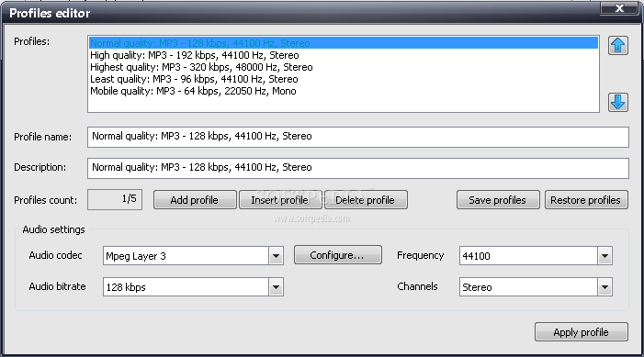This screenshot has width=644, height=357.
Task: Move selected profile up with blue arrow
Action: click(x=618, y=46)
